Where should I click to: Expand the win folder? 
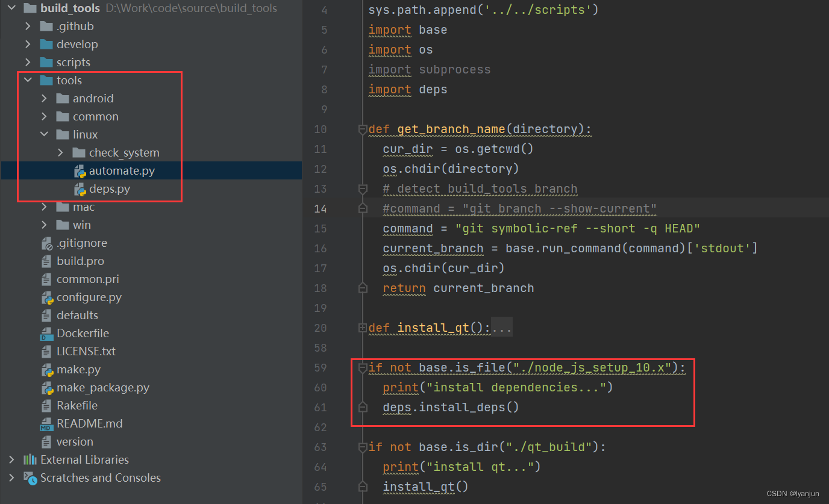point(44,225)
